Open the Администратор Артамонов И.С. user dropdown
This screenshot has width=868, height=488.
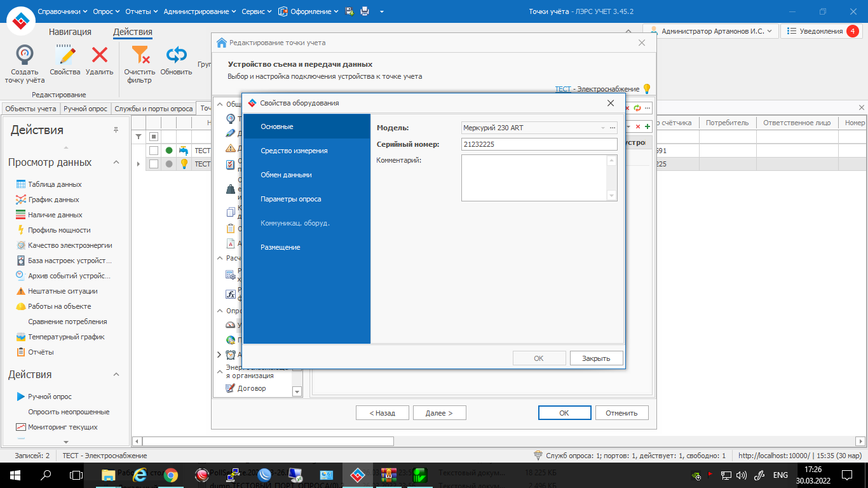[x=711, y=30]
